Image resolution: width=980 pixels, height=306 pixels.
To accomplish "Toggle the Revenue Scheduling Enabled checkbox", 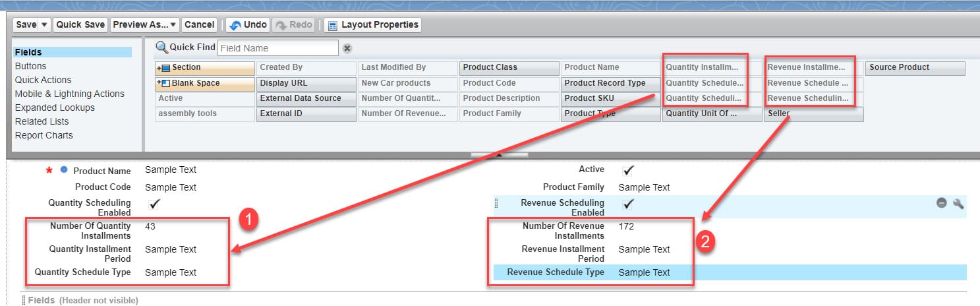I will coord(628,204).
